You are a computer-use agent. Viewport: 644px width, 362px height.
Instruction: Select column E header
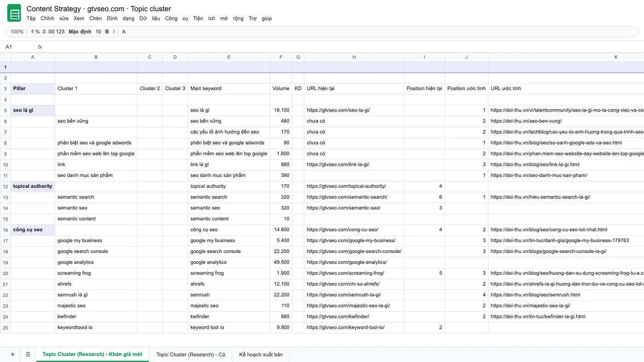pos(229,57)
